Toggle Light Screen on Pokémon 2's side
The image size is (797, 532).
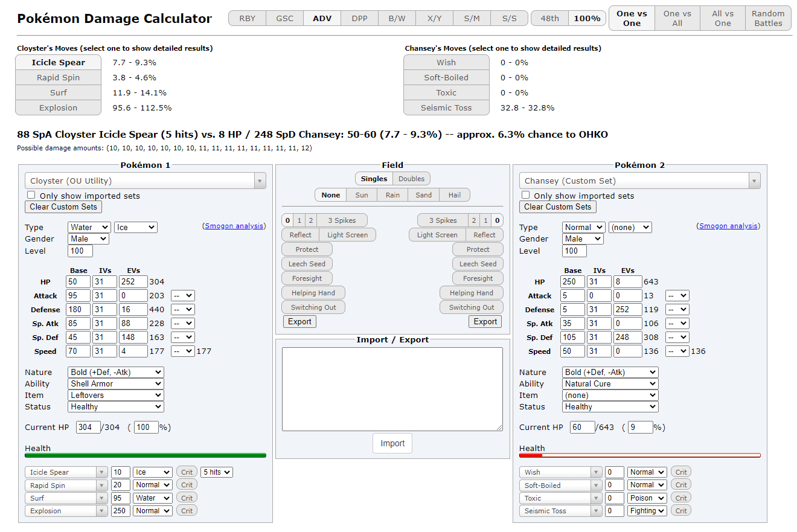(x=437, y=235)
